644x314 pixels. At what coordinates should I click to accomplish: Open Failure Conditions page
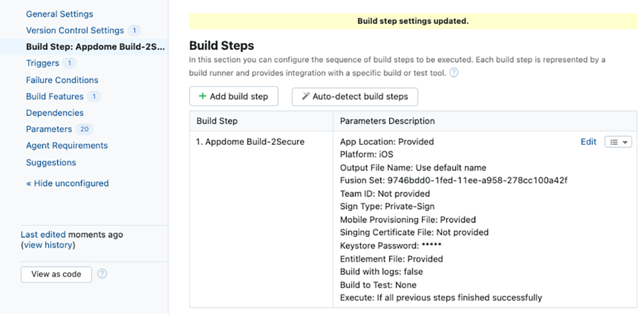[x=62, y=80]
